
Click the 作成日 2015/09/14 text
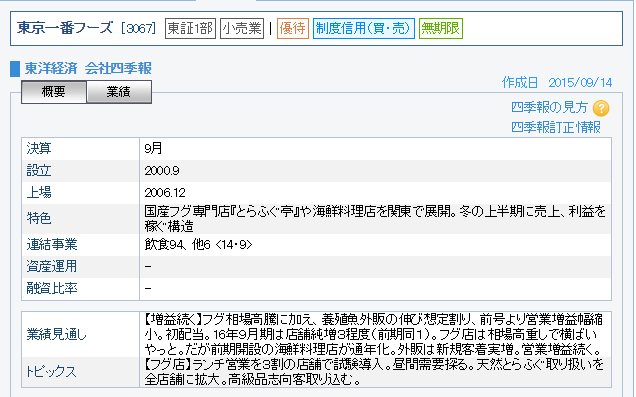click(x=557, y=83)
